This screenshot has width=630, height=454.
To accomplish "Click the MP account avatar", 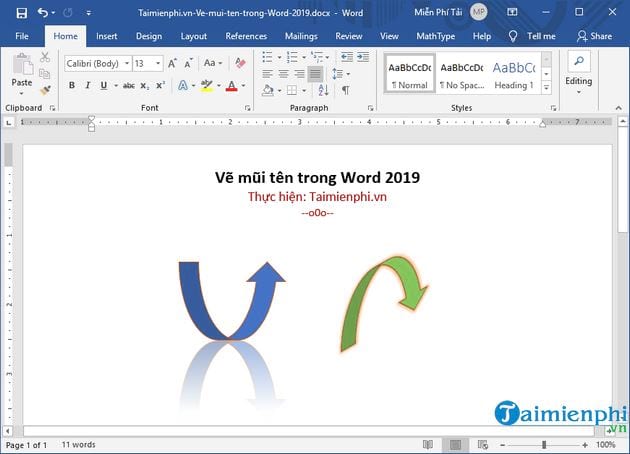I will tap(478, 12).
